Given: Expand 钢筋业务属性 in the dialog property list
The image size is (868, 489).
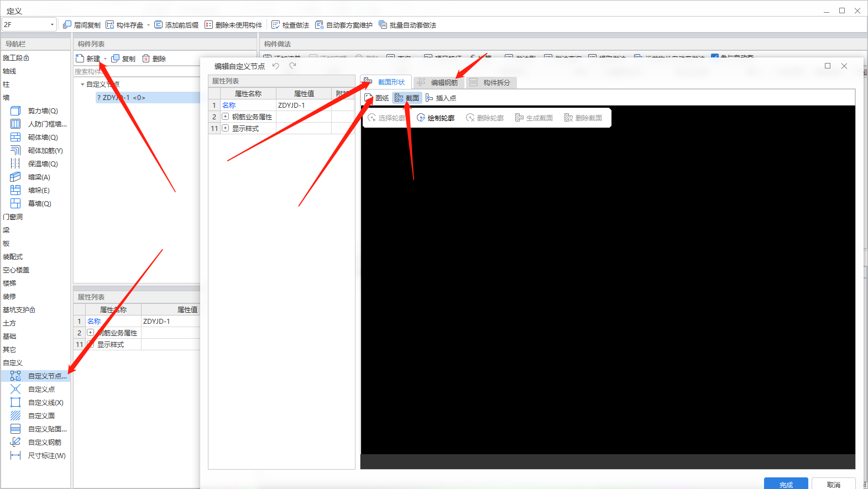Looking at the screenshot, I should click(225, 117).
